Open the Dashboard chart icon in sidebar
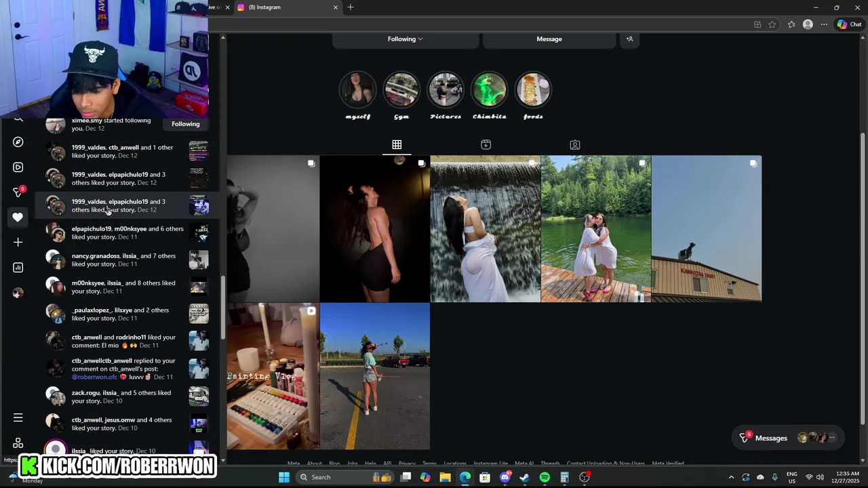Screen dimensions: 868x488 [x=18, y=268]
